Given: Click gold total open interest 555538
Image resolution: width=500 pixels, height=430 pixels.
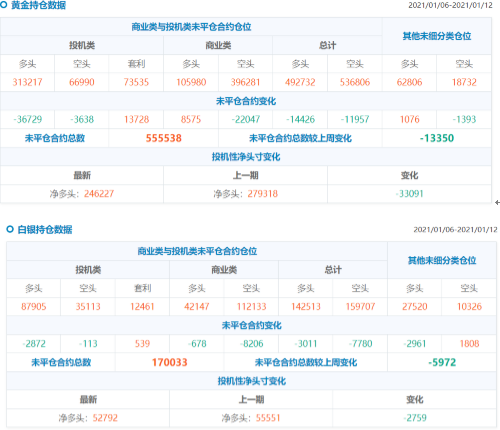Looking at the screenshot, I should click(x=164, y=138).
